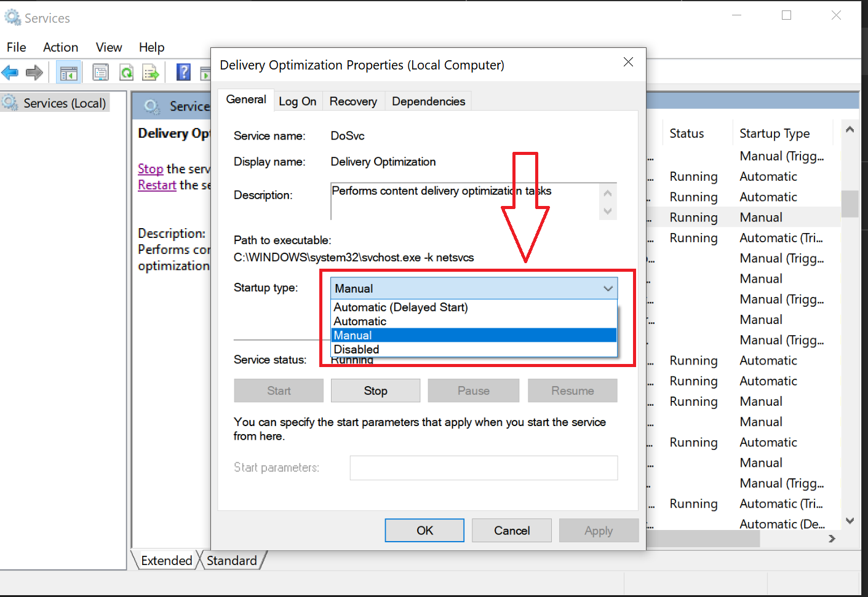Switch to the Log On tab
The width and height of the screenshot is (868, 597).
pos(298,101)
